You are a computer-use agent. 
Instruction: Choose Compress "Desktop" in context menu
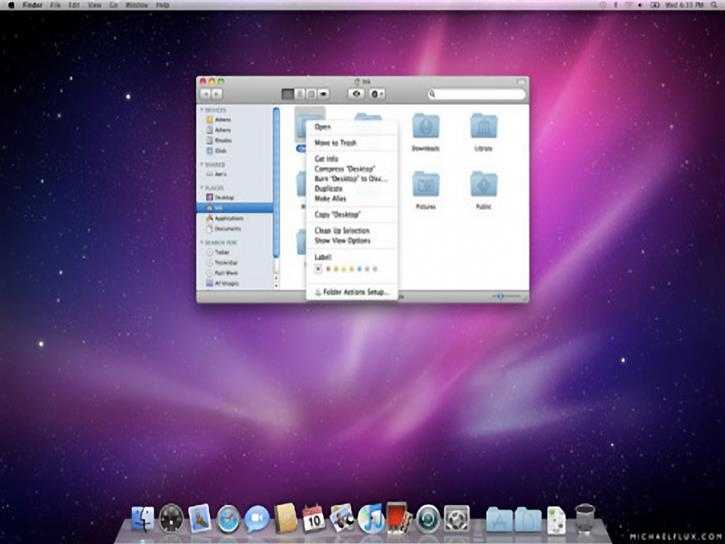[352, 169]
